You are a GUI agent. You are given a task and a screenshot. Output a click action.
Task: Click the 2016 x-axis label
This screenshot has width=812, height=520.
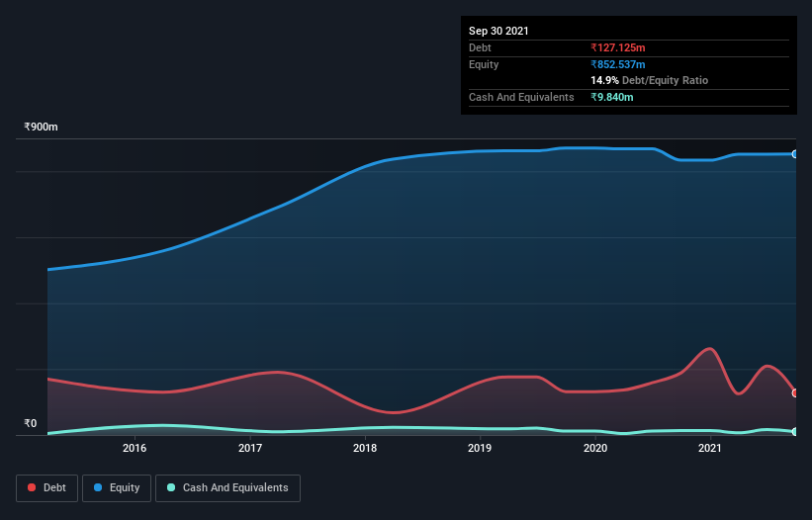(x=135, y=448)
